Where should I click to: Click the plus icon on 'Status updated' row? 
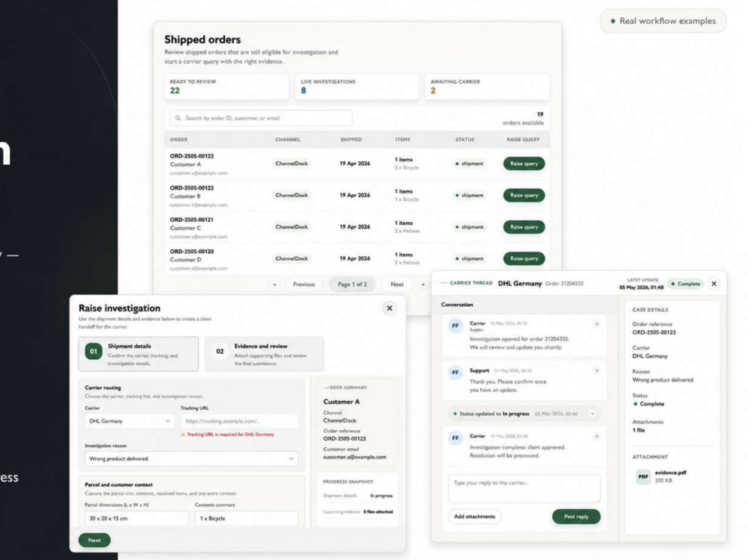coord(592,414)
